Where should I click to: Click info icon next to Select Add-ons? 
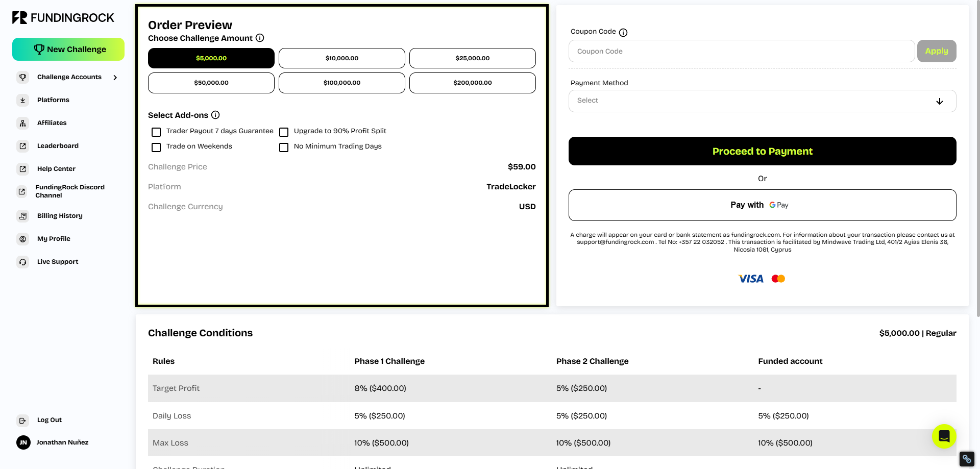click(x=215, y=115)
